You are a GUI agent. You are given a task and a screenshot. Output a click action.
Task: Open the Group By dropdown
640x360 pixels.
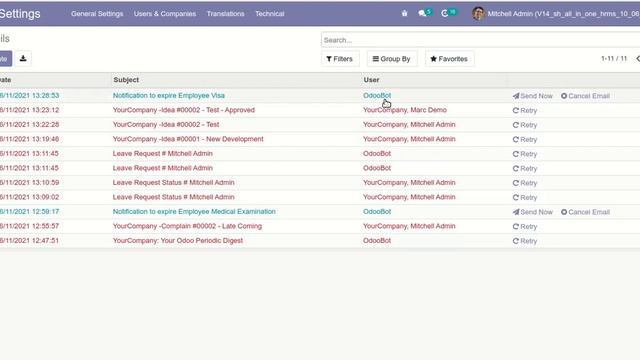click(391, 59)
